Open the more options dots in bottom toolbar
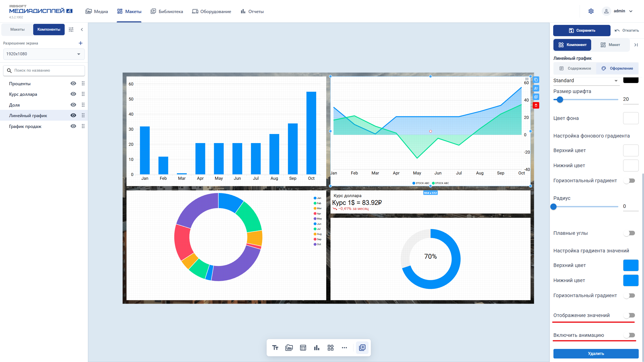644x362 pixels. pos(344,348)
